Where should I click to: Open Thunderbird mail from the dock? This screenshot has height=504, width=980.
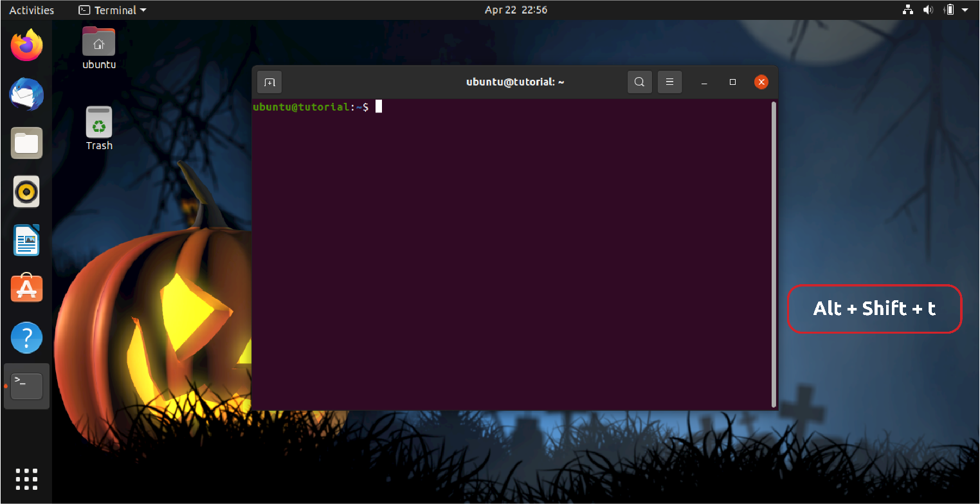(x=26, y=94)
